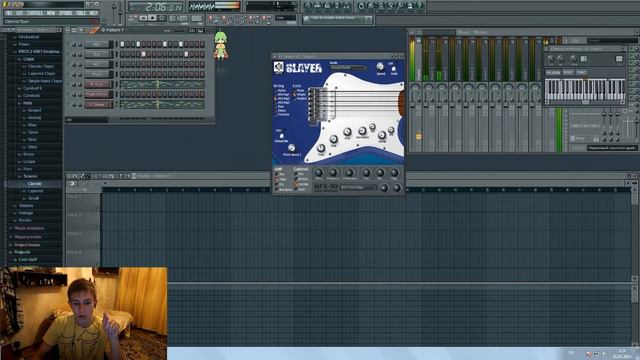Image resolution: width=640 pixels, height=360 pixels.
Task: Open the HELP menu
Action: (x=93, y=13)
